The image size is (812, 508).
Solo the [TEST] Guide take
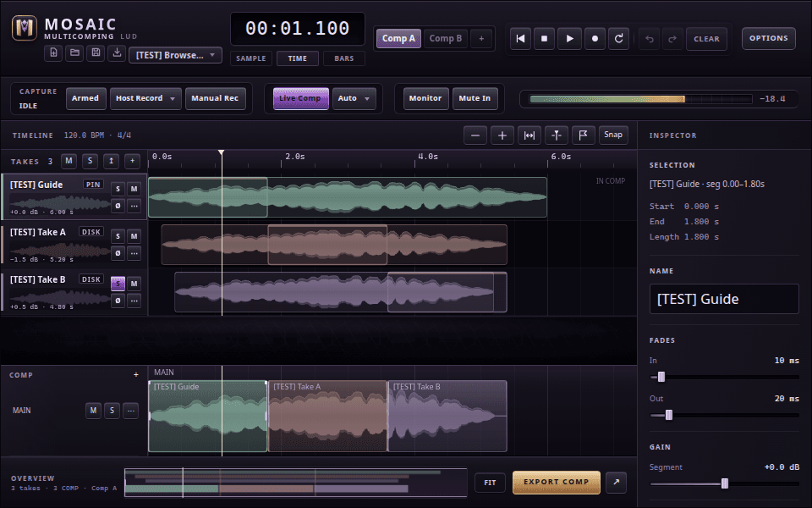pos(118,189)
